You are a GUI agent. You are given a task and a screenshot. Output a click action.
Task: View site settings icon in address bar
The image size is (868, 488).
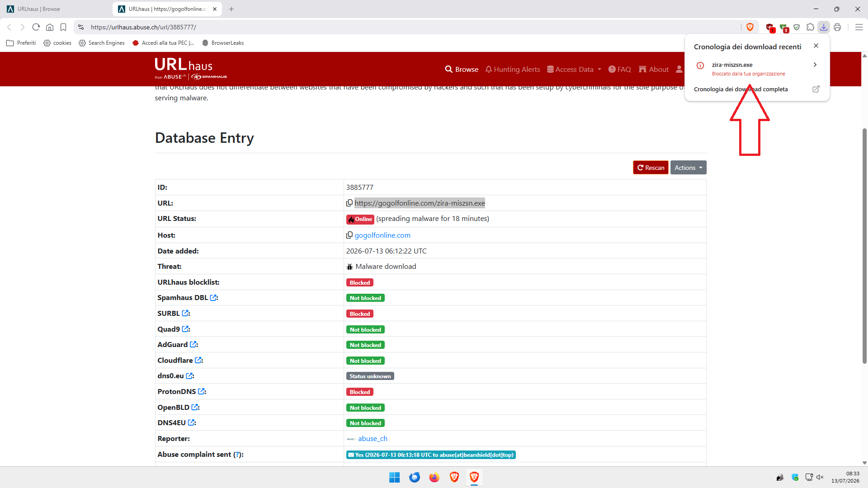tap(81, 27)
